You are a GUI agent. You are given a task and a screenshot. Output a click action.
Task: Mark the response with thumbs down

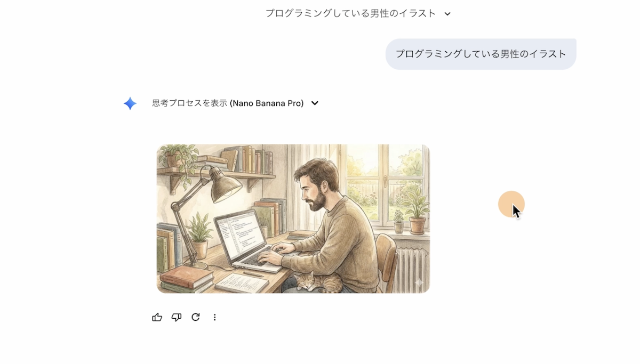(177, 317)
